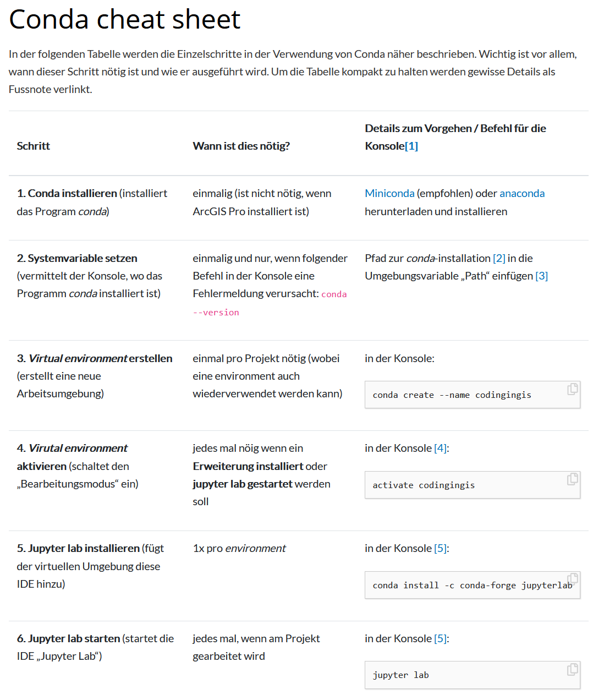Click the jupyter lab code block text
This screenshot has height=700, width=604.
(400, 675)
